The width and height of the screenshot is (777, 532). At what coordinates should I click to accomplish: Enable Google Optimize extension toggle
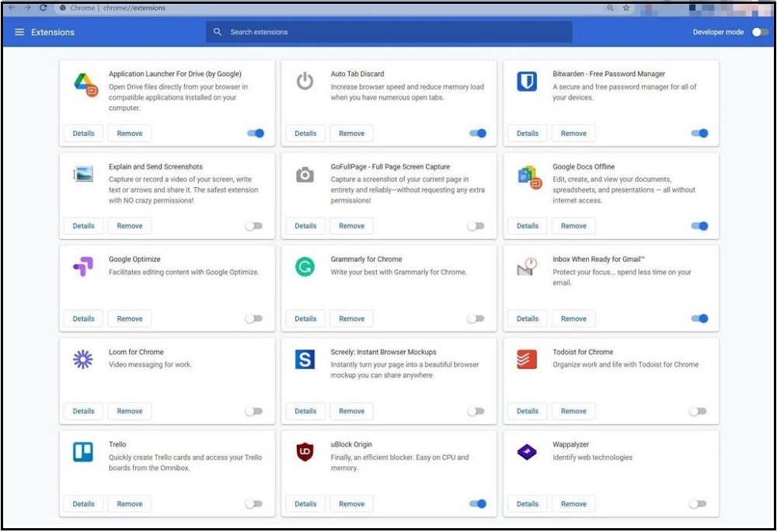click(254, 318)
